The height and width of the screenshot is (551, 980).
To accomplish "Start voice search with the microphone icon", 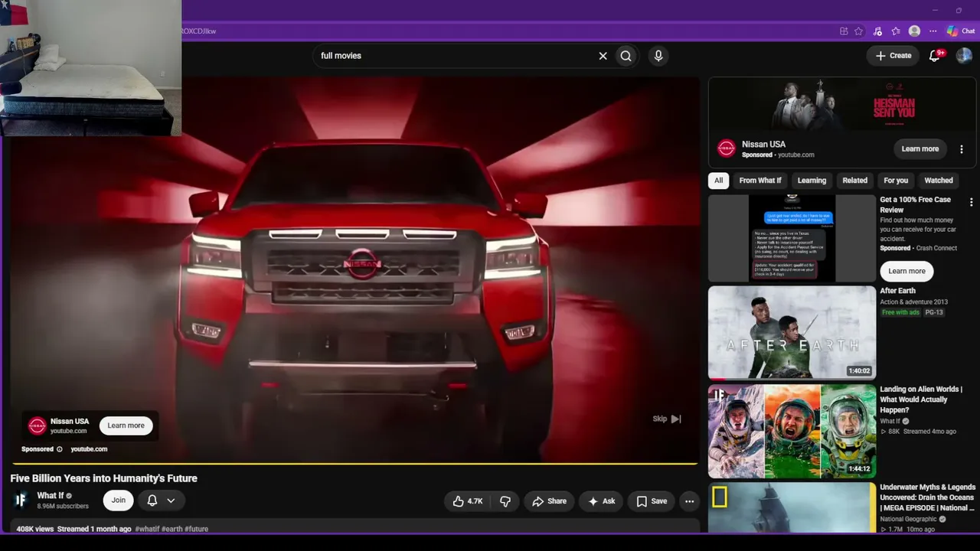I will [x=658, y=56].
